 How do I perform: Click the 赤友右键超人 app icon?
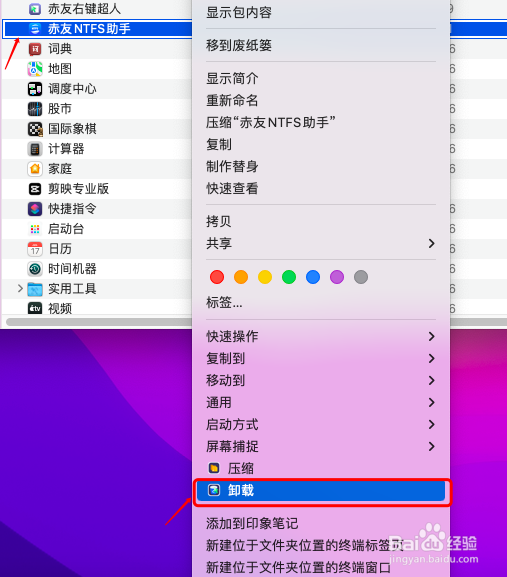pos(35,9)
